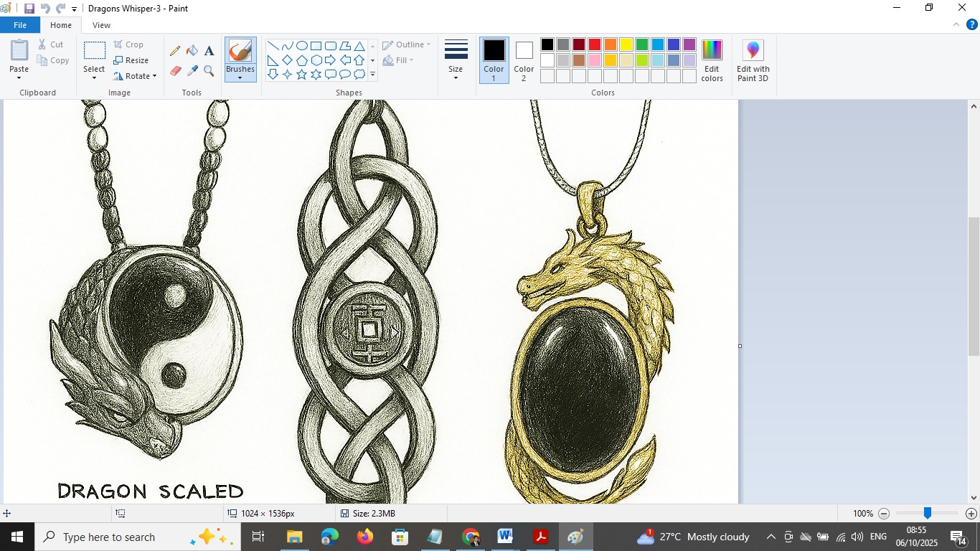Viewport: 980px width, 551px height.
Task: Open Edit with Paint 3D
Action: 753,61
